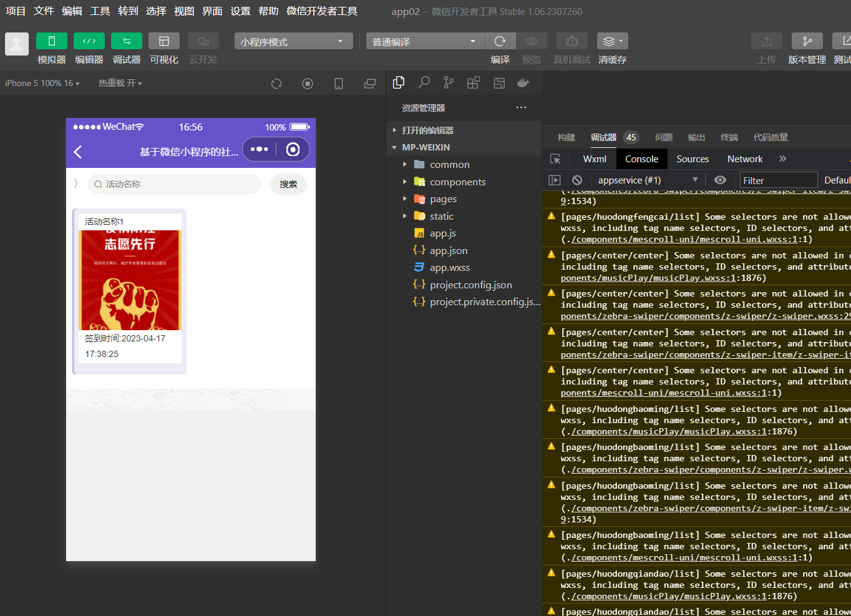Click the simulator phone device icon

click(339, 84)
